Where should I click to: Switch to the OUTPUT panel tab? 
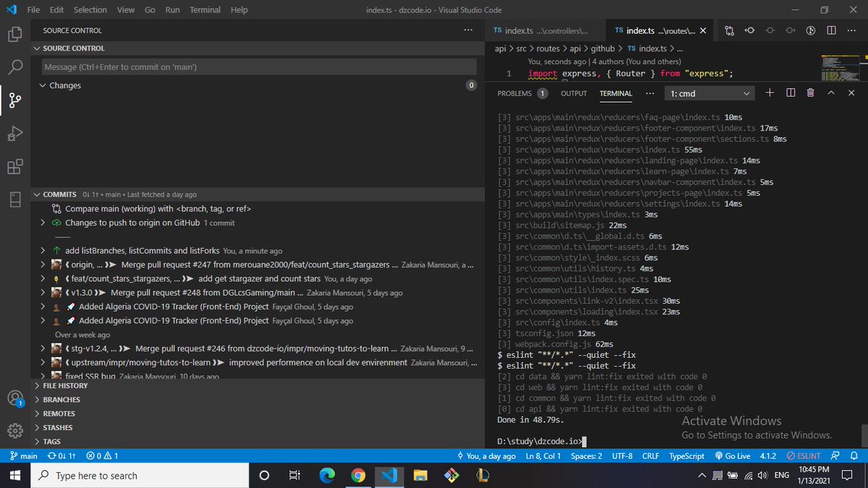[574, 93]
